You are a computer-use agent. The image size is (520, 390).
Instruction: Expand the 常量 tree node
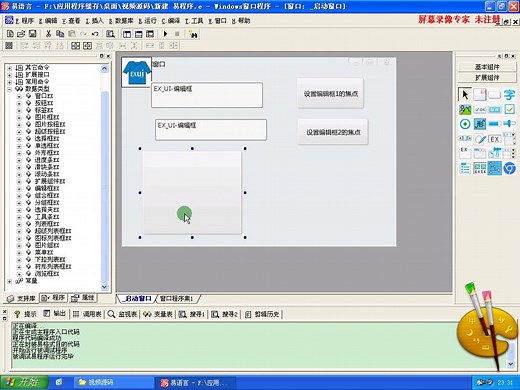click(x=10, y=281)
